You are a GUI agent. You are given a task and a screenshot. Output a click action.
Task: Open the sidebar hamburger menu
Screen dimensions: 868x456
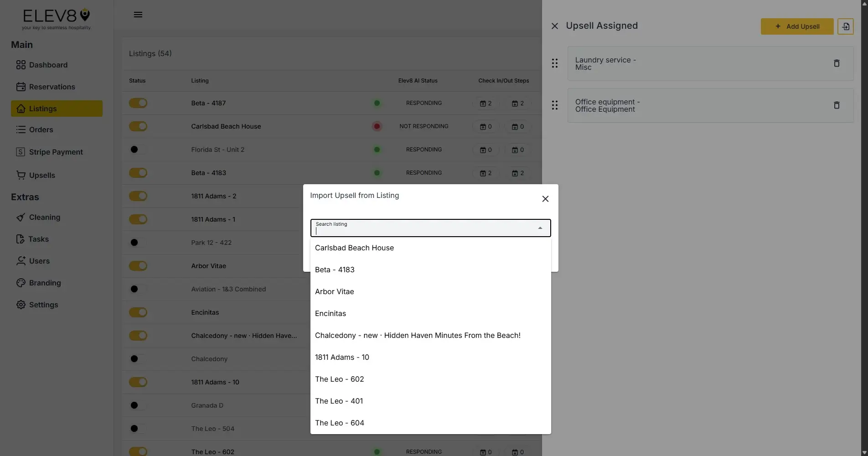click(x=138, y=15)
